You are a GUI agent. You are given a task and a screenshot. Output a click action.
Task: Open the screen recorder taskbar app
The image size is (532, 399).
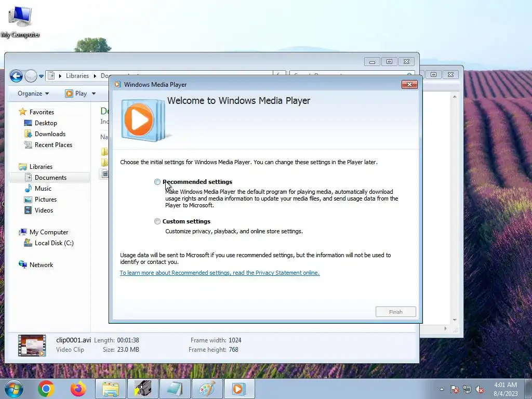coord(143,389)
